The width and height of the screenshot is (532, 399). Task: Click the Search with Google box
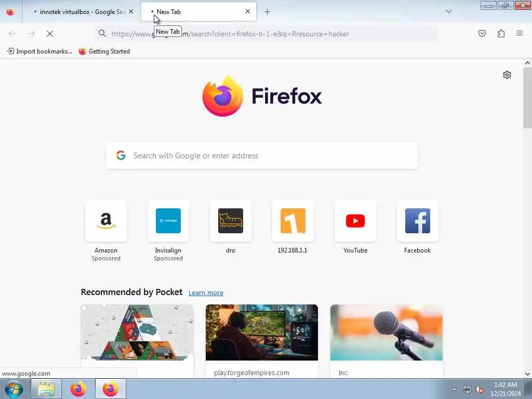(x=262, y=156)
